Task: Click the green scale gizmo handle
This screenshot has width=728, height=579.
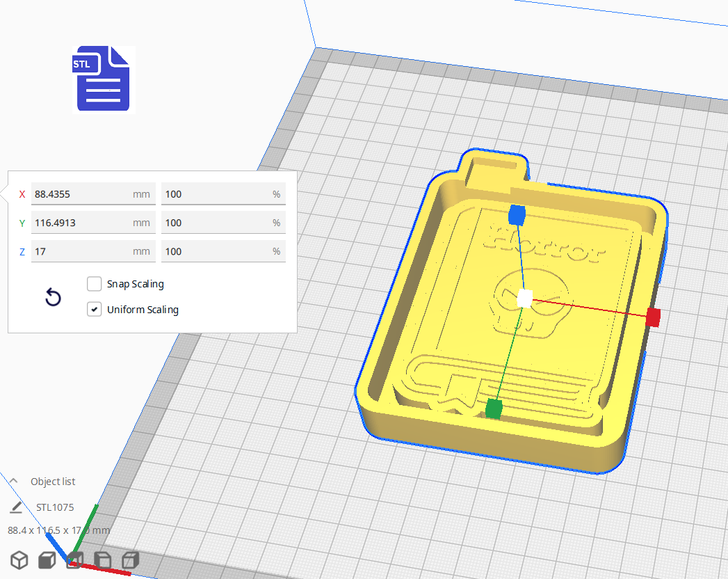Action: (x=496, y=406)
